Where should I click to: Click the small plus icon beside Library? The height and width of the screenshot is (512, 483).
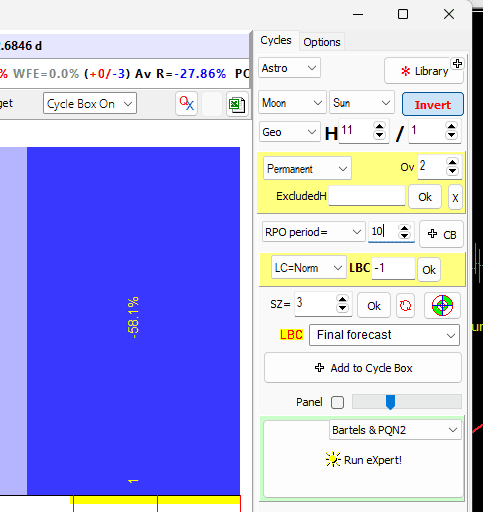(x=457, y=63)
